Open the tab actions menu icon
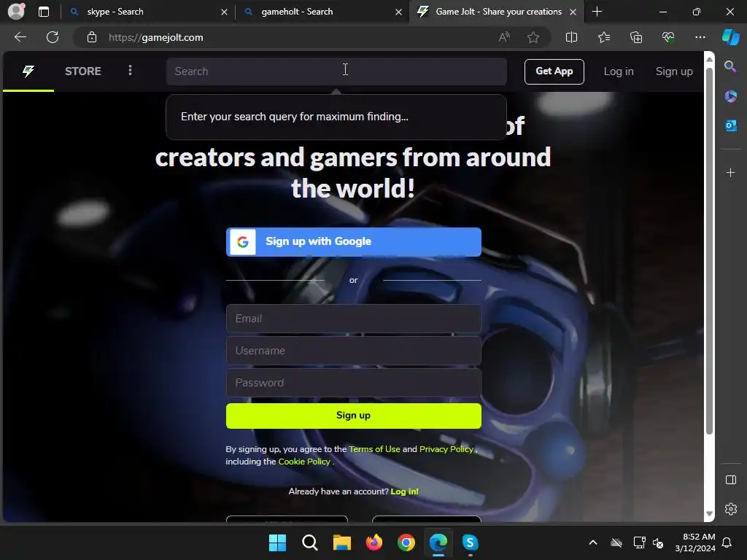The image size is (747, 560). pyautogui.click(x=43, y=12)
